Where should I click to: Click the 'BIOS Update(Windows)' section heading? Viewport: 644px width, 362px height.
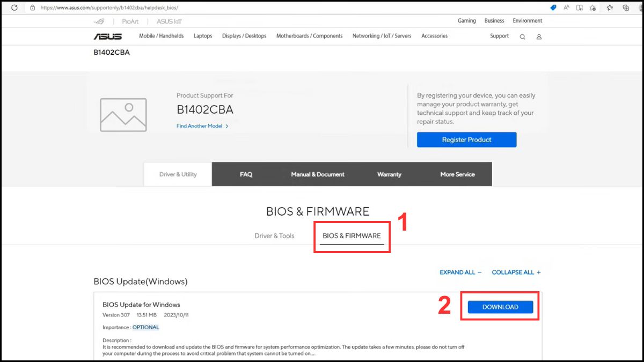coord(141,282)
